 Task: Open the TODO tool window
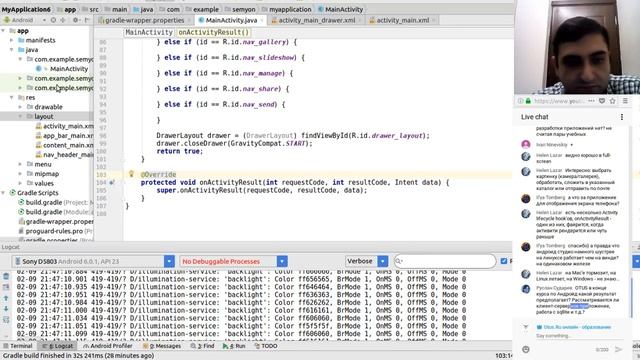[x=266, y=346]
